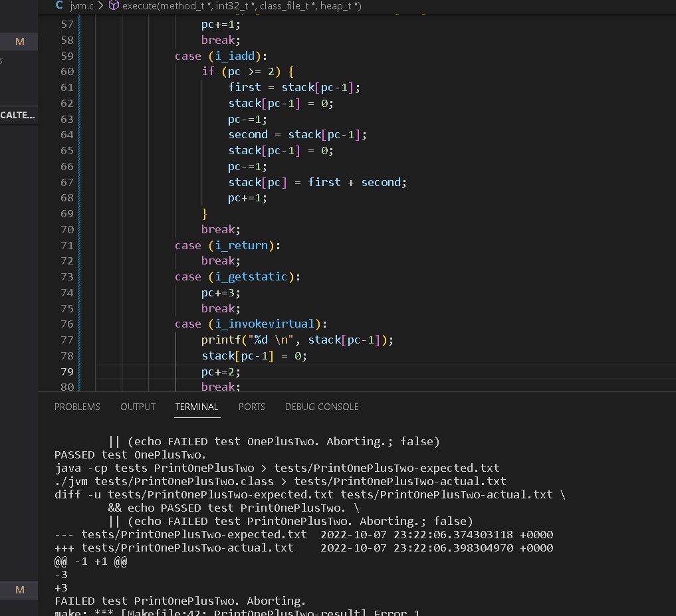Click line number 59 in the gutter
Viewport: 676px width, 616px height.
[66, 56]
